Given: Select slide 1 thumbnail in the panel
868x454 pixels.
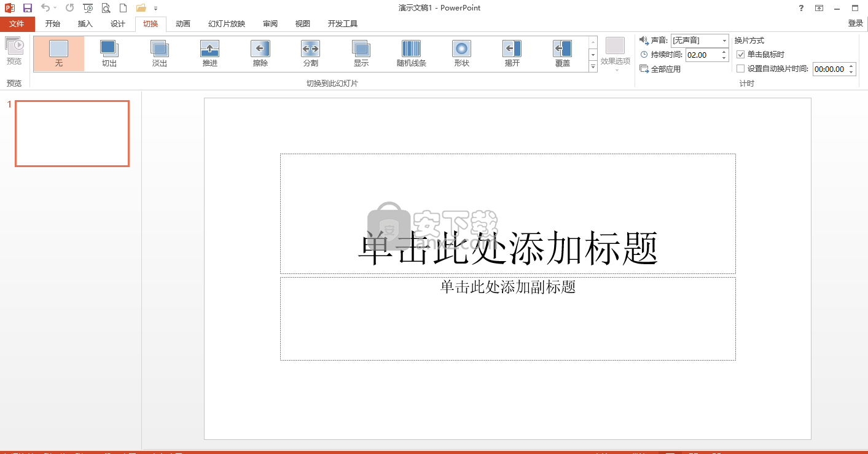Looking at the screenshot, I should click(72, 133).
